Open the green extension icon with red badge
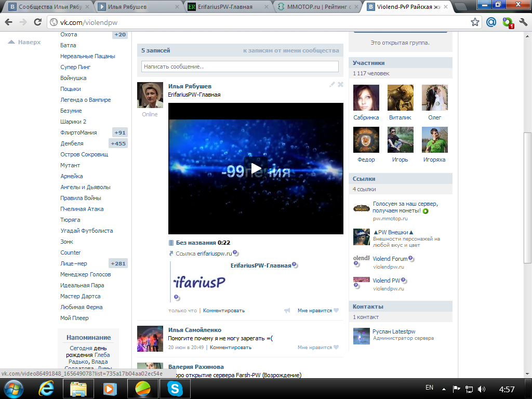532x399 pixels. click(508, 23)
